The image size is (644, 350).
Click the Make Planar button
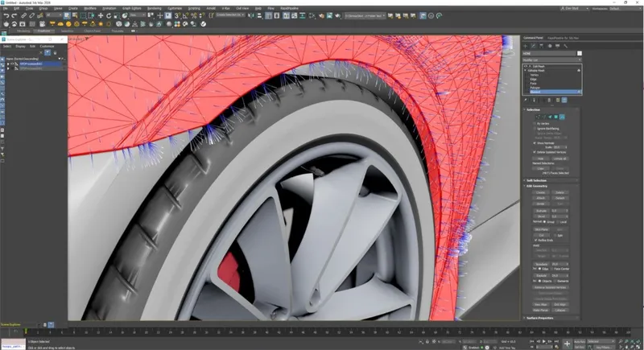click(x=540, y=310)
